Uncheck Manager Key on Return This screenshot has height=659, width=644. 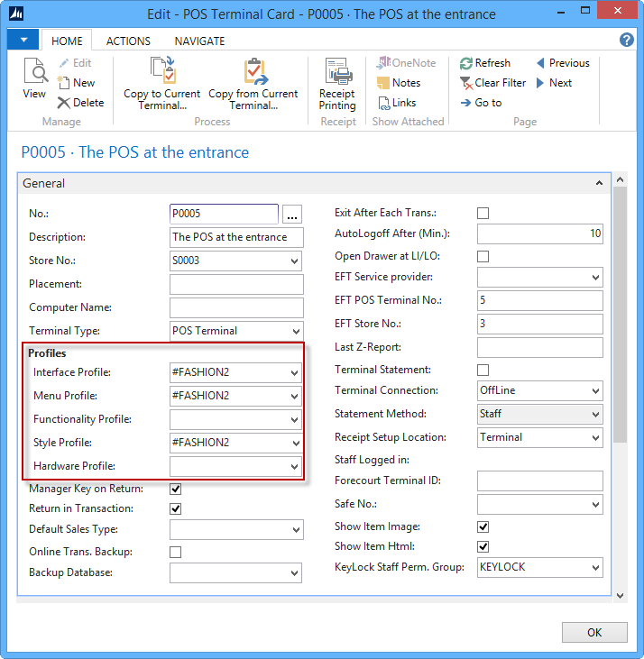pos(176,490)
